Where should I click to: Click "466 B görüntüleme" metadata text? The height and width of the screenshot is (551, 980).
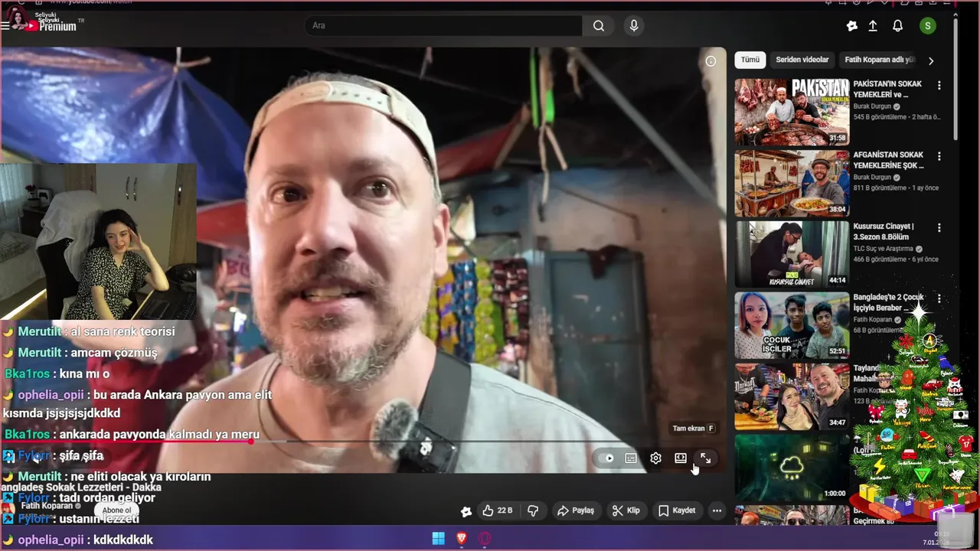click(880, 259)
